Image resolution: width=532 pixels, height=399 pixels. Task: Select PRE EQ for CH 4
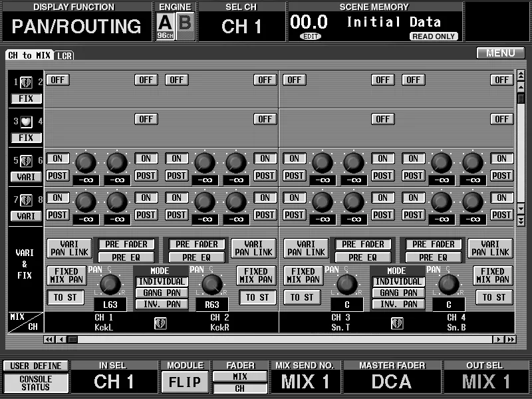[x=434, y=257]
